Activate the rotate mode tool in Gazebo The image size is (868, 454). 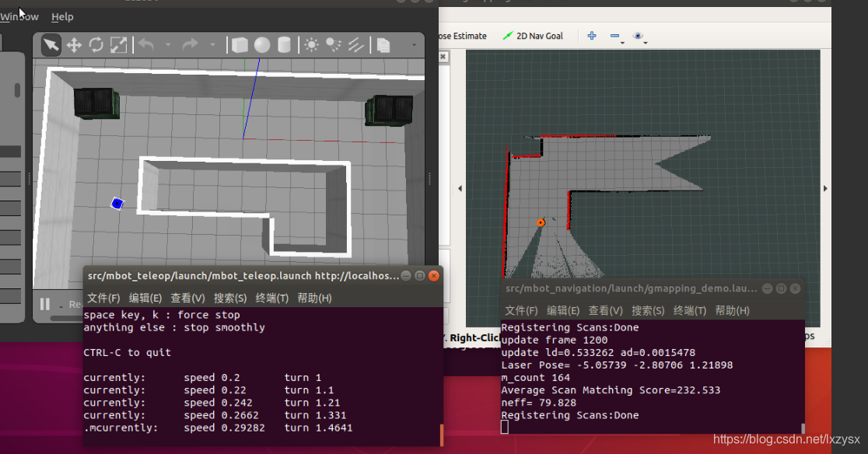[x=96, y=45]
